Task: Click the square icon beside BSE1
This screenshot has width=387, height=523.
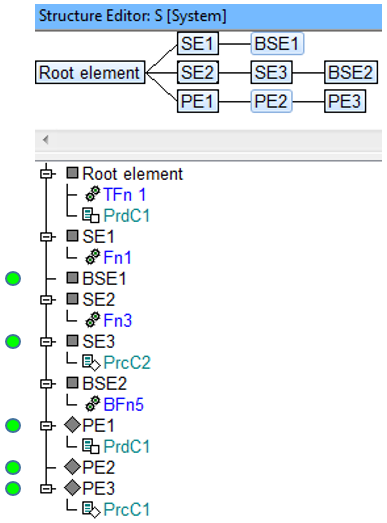Action: [x=72, y=278]
